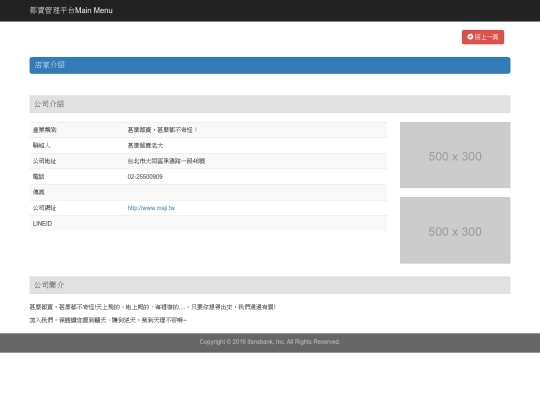The image size is (540, 405).
Task: Click the upper 500 x 300 placeholder image
Action: [x=455, y=155]
